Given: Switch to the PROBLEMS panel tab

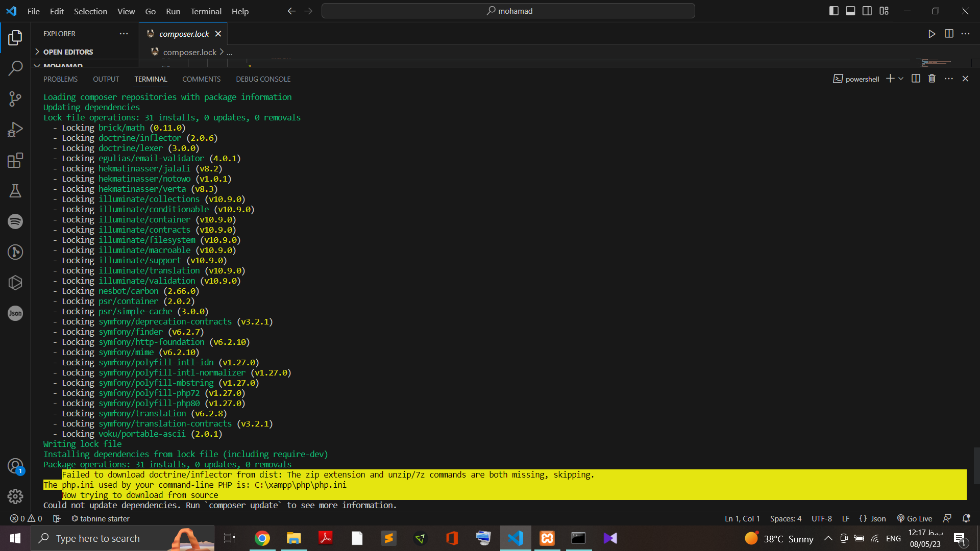Looking at the screenshot, I should pos(60,79).
